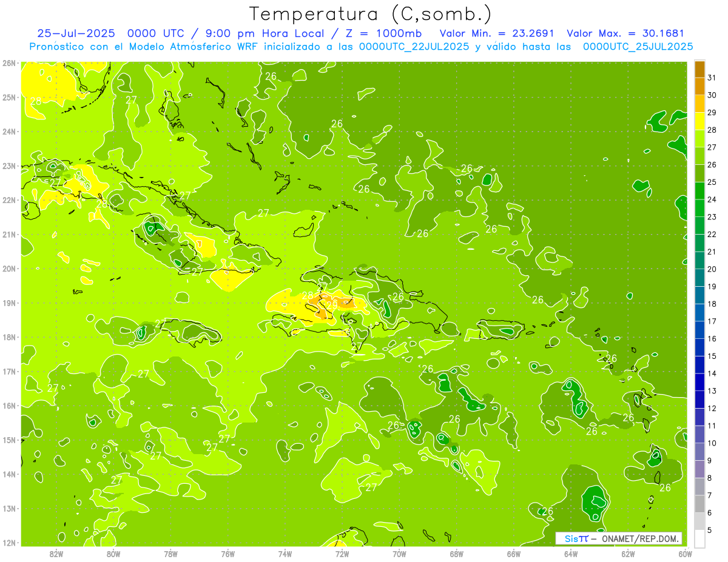Click latitude axis label "12N"
The image size is (728, 562).
tap(9, 543)
